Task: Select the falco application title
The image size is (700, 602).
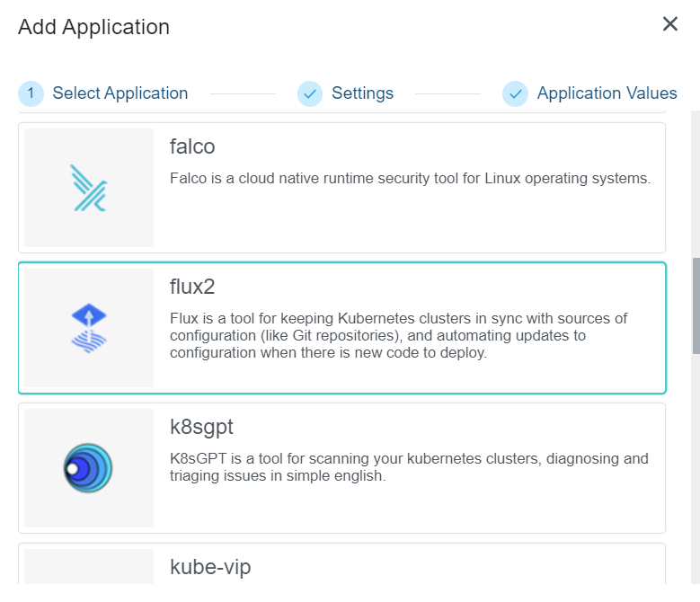Action: [x=192, y=146]
